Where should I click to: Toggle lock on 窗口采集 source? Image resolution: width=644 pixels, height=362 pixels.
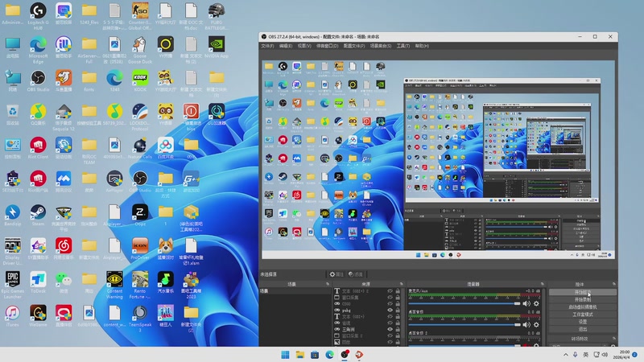click(x=398, y=297)
